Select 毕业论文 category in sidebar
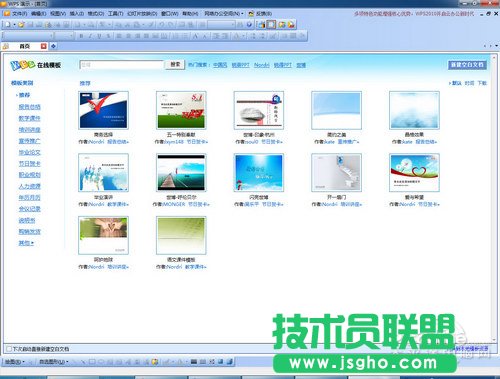 (x=29, y=152)
